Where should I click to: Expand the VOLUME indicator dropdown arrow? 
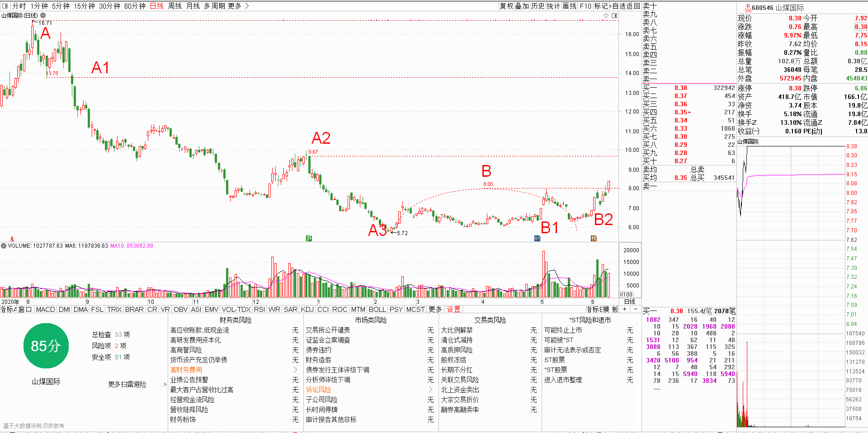point(4,246)
